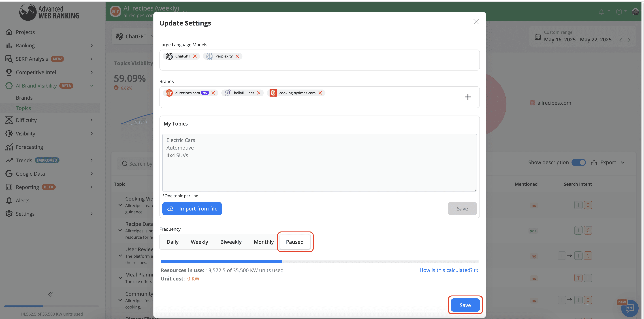Toggle the Show description switch
Image resolution: width=644 pixels, height=319 pixels.
(x=579, y=163)
